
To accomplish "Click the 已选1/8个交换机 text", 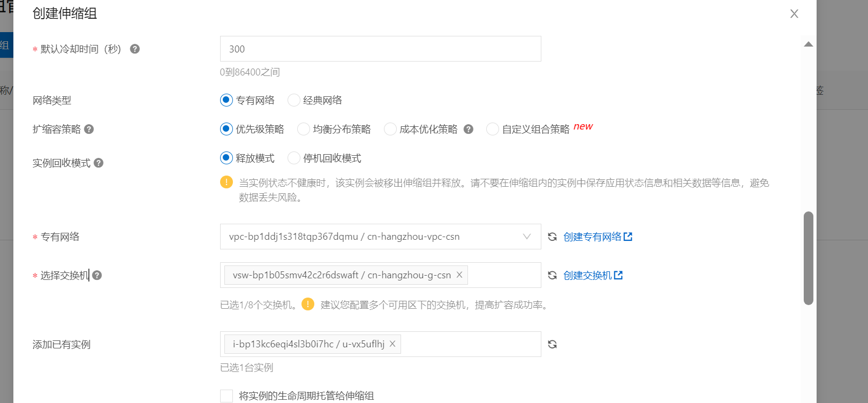I will (259, 305).
